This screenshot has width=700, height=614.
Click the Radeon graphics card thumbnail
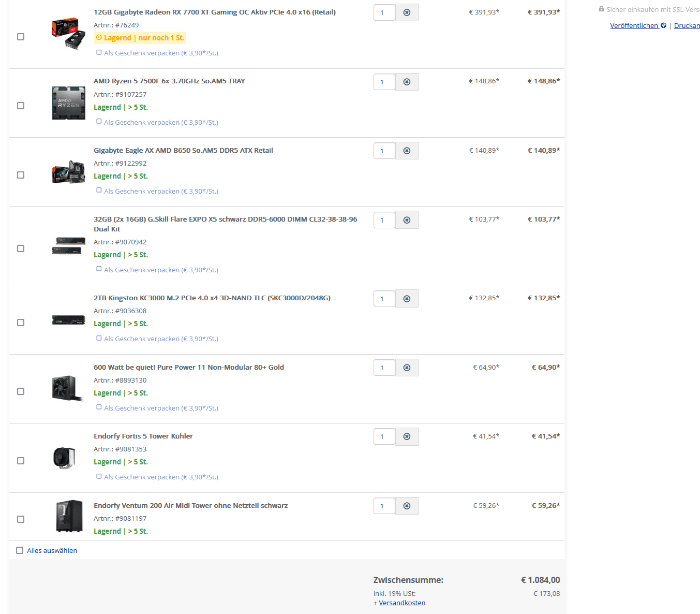pyautogui.click(x=68, y=33)
